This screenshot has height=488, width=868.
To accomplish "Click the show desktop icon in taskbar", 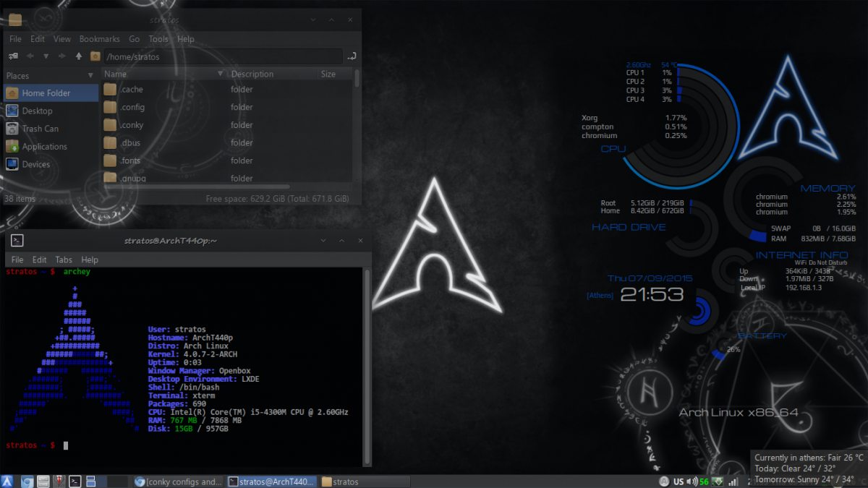I will (90, 481).
